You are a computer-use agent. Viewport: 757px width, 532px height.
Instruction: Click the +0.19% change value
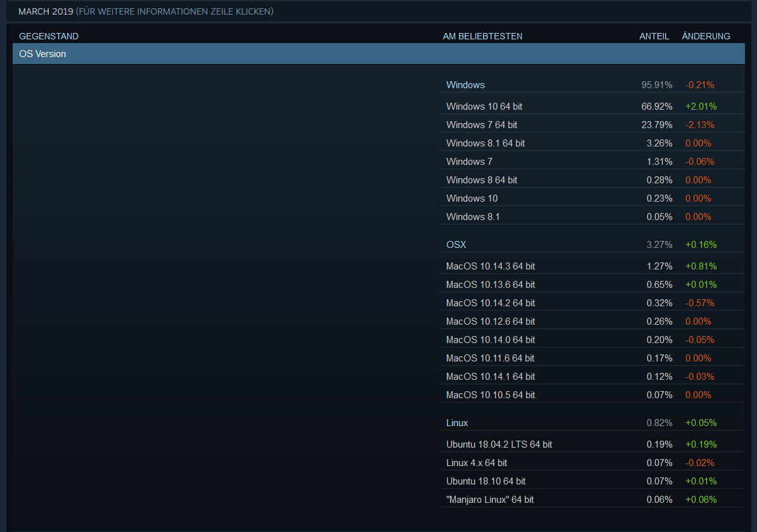pyautogui.click(x=701, y=444)
